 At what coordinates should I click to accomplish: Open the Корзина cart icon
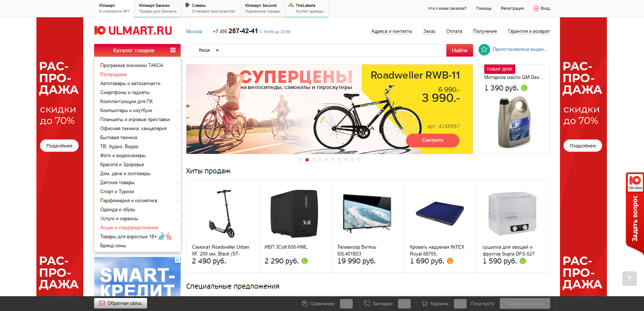pos(425,303)
